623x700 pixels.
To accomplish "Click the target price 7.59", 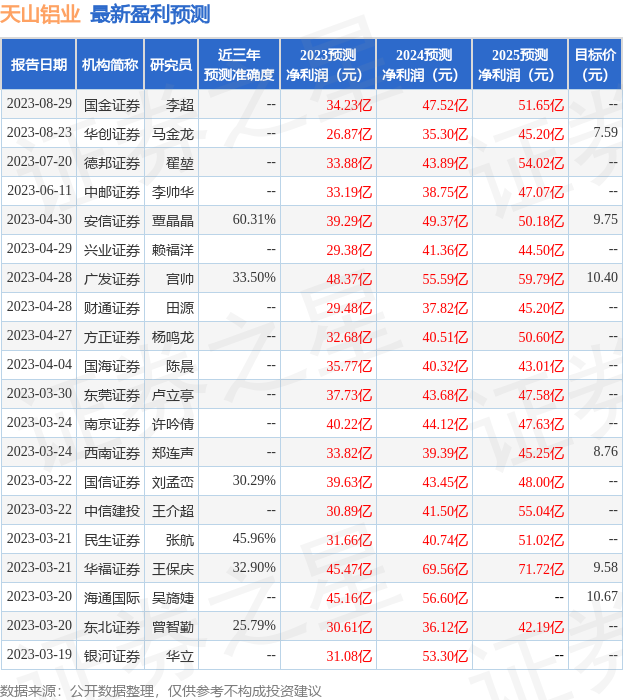I will click(x=606, y=132).
